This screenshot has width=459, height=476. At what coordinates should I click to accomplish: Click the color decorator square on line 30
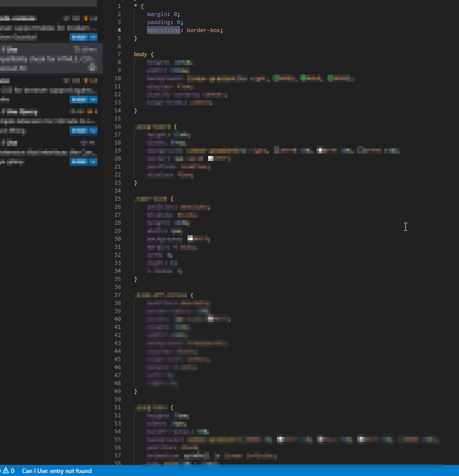[189, 238]
